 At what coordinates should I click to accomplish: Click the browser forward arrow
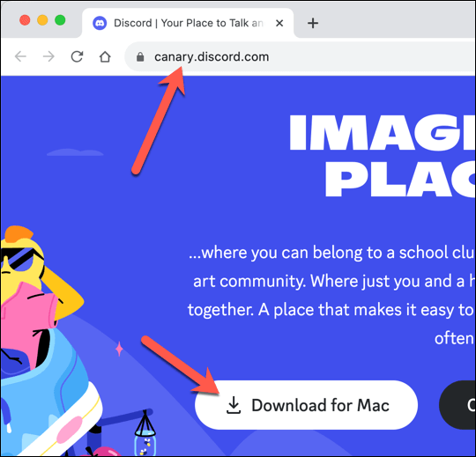(x=48, y=56)
